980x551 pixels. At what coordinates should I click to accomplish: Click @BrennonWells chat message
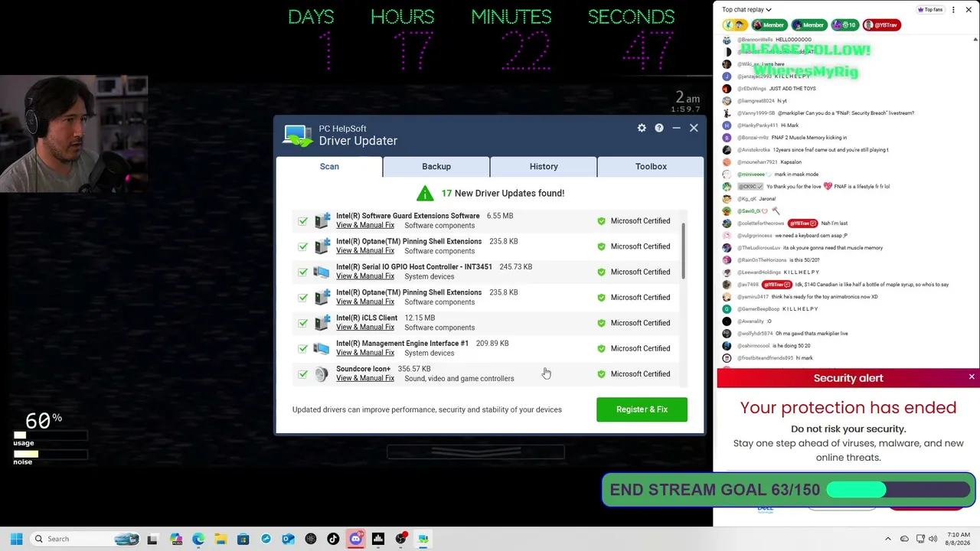coord(774,40)
